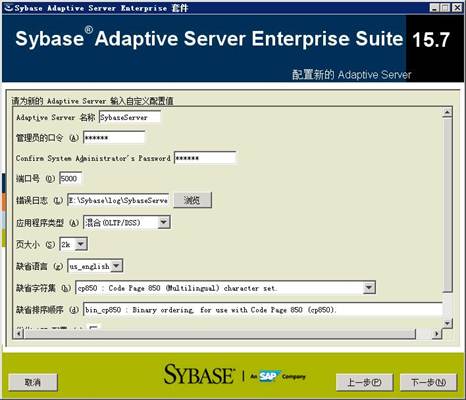Click the scroll up arrow on vertical scrollbar
Image resolution: width=466 pixels, height=400 pixels.
tap(447, 113)
